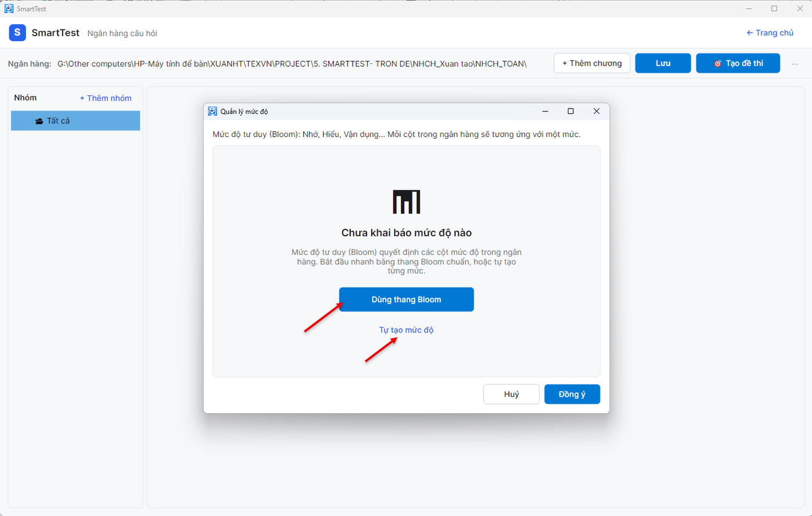The image size is (812, 516).
Task: Open the three-dots more options menu
Action: [x=795, y=63]
